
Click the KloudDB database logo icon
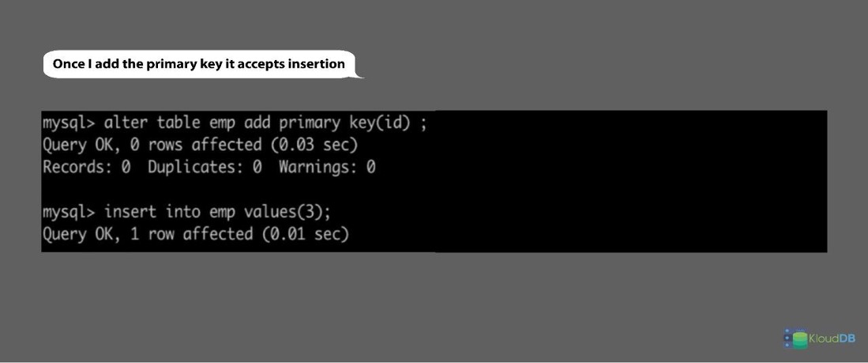click(798, 338)
